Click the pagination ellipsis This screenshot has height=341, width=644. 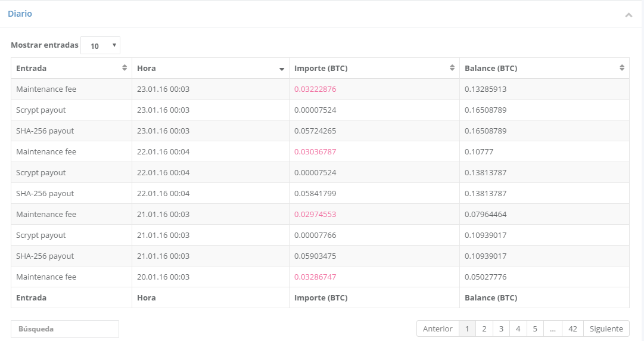pyautogui.click(x=553, y=328)
